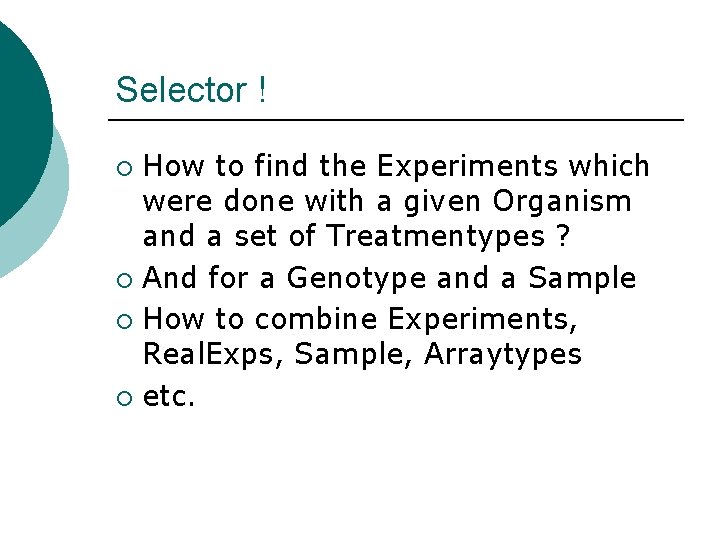The height and width of the screenshot is (540, 720).
Task: Click the horizontal line under the title
Action: [396, 120]
